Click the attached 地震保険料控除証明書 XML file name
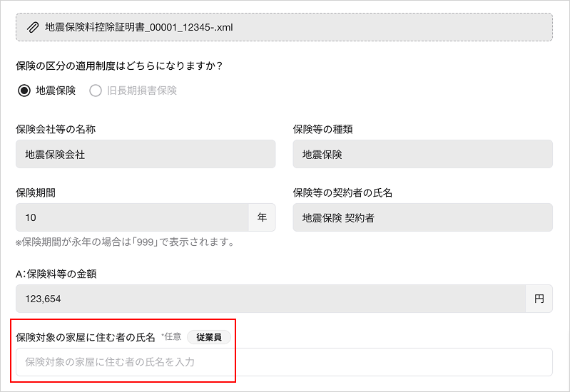The width and height of the screenshot is (570, 392). [x=139, y=28]
